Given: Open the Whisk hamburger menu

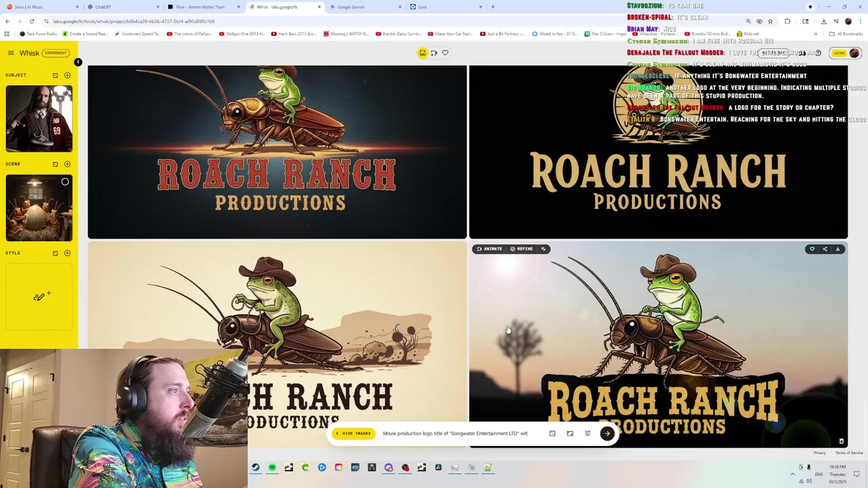Looking at the screenshot, I should click(11, 53).
